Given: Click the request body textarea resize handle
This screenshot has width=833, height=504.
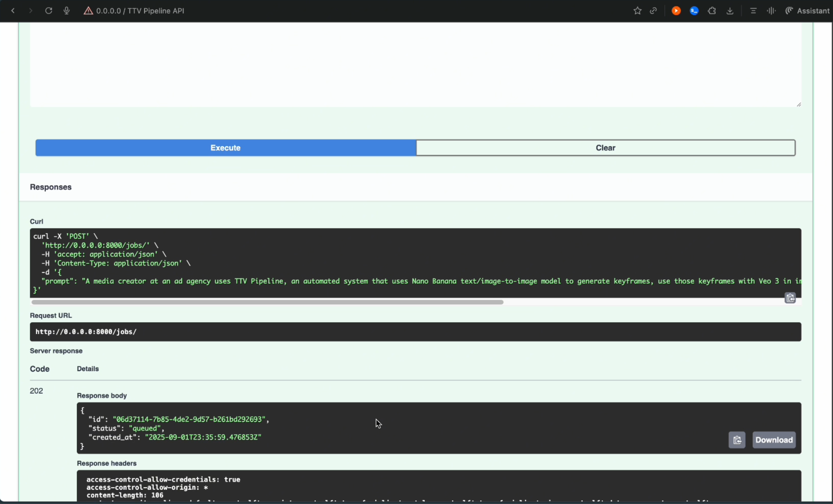Looking at the screenshot, I should pyautogui.click(x=799, y=105).
